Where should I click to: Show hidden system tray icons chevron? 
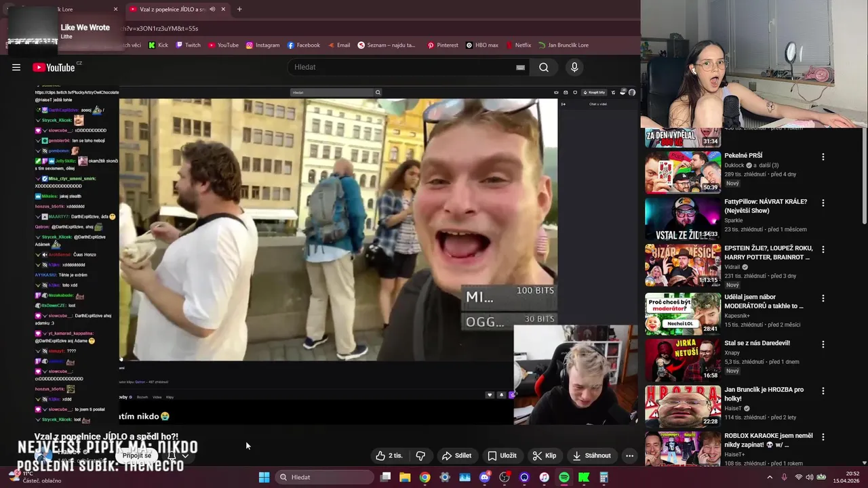click(x=769, y=477)
